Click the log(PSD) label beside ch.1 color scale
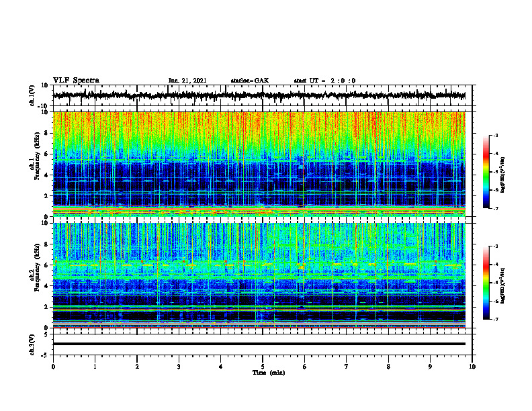 click(x=502, y=175)
